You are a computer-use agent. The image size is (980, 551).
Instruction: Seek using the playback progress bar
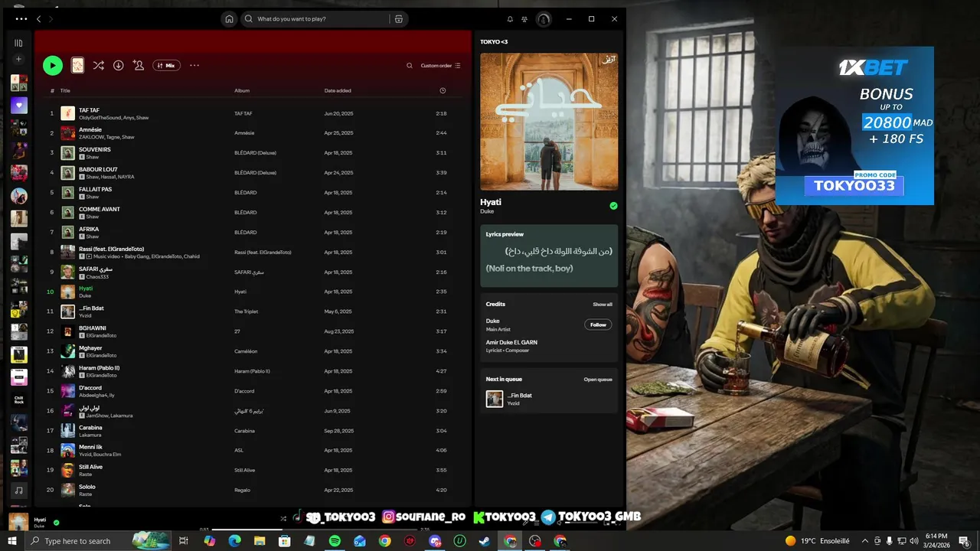314,529
